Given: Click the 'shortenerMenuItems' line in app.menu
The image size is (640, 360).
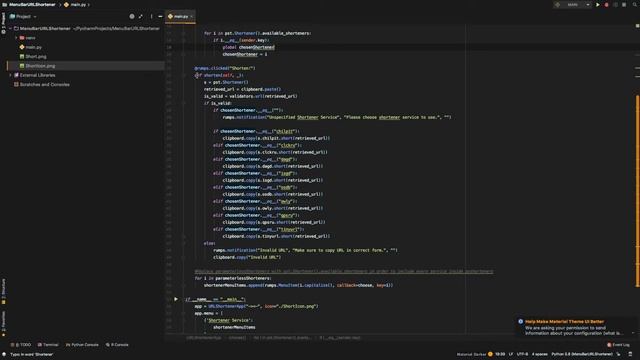Looking at the screenshot, I should coord(234,327).
